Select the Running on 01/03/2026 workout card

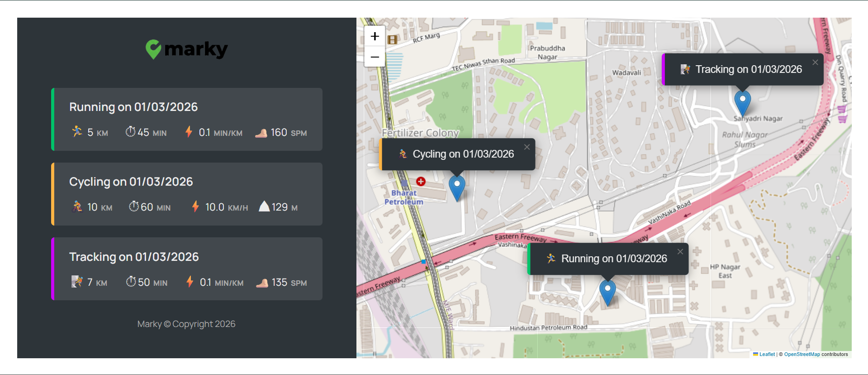point(187,120)
